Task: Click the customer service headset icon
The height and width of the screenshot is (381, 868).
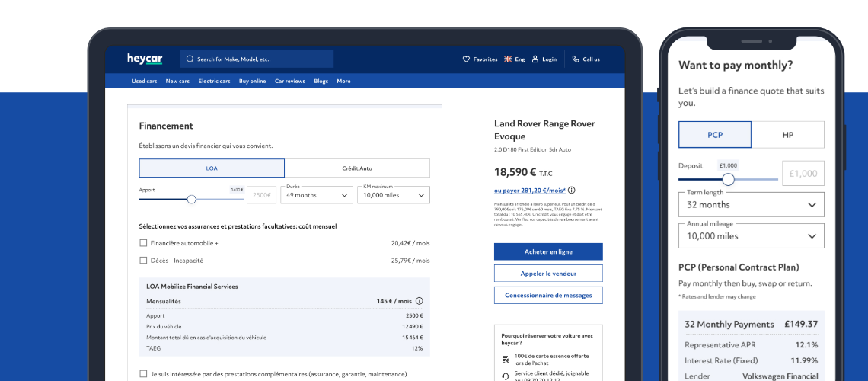Action: (506, 376)
